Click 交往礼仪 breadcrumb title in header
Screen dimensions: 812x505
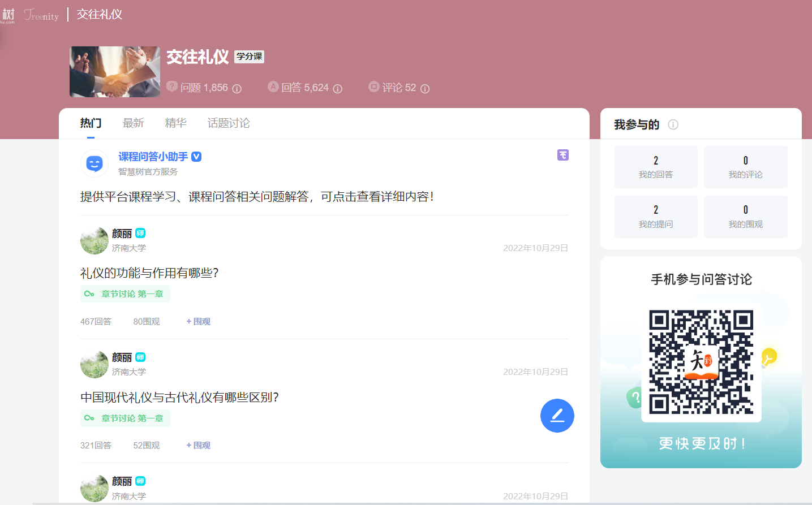tap(100, 14)
